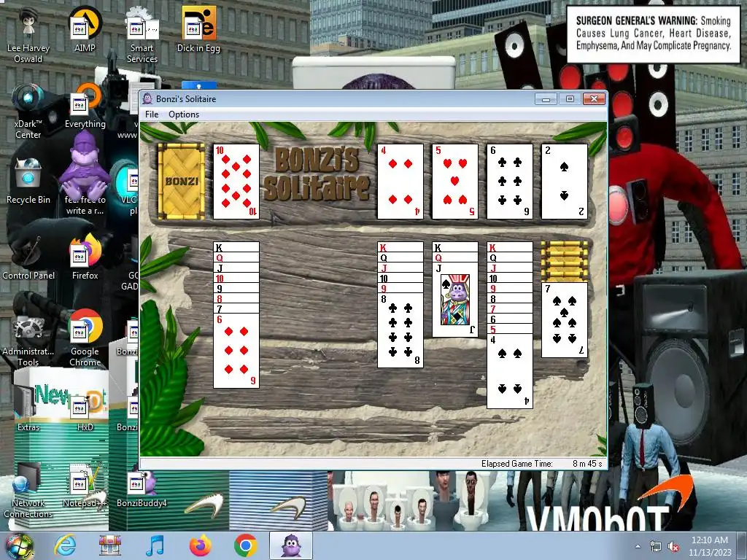Open the taskbar clock showing 12:10 AM
Image resolution: width=747 pixels, height=560 pixels.
point(709,546)
